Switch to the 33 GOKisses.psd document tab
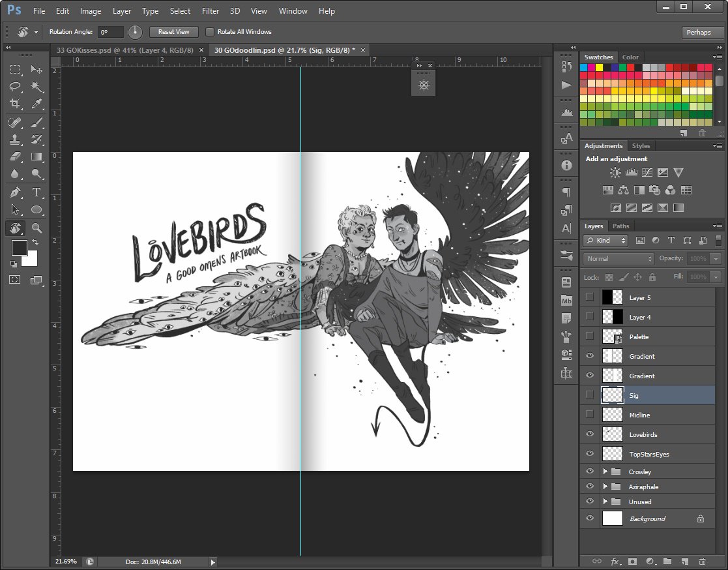 pos(125,50)
